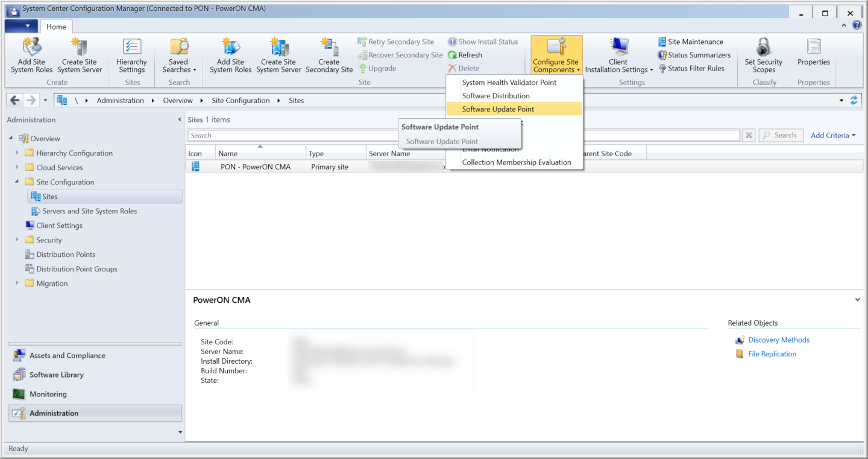Image resolution: width=868 pixels, height=459 pixels.
Task: Collapse the PowerON CMA details pane
Action: pos(858,300)
